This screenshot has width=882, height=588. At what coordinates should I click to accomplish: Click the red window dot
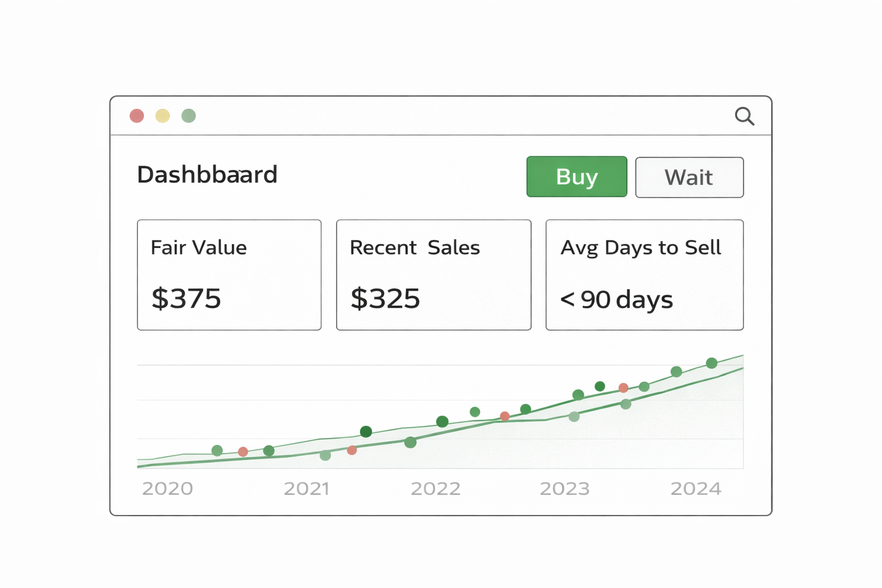point(137,116)
